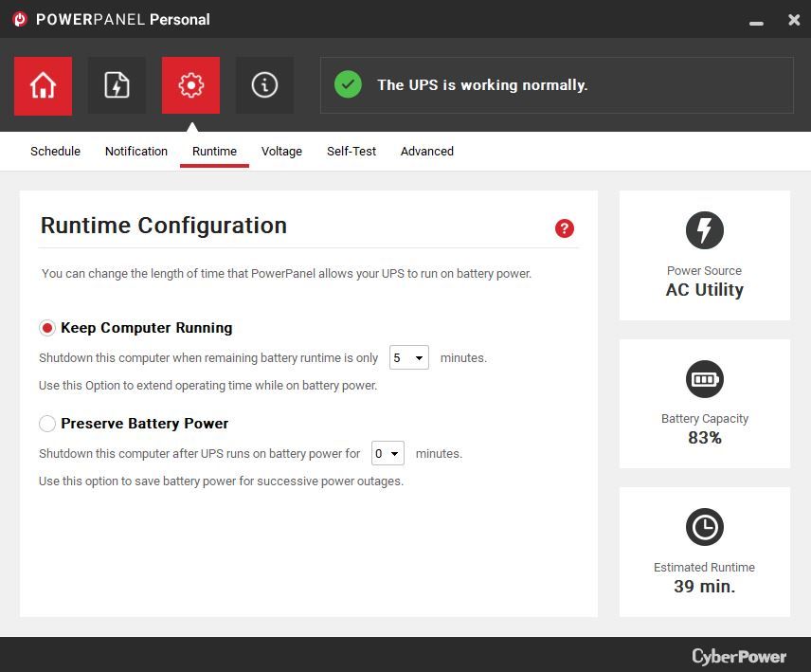Click the 'Estimated Runtime' label
This screenshot has width=811, height=672.
pyautogui.click(x=705, y=567)
